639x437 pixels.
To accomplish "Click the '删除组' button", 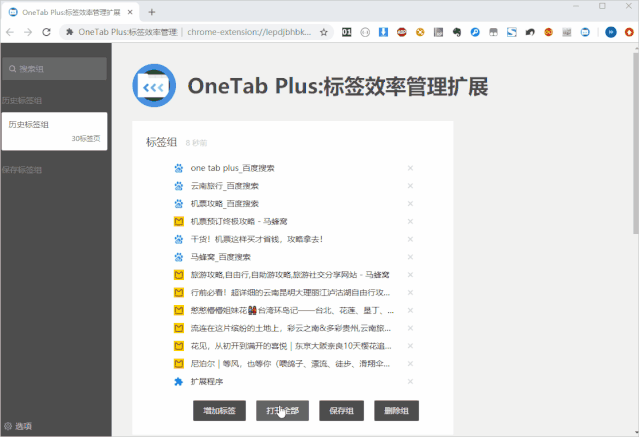I will (397, 411).
